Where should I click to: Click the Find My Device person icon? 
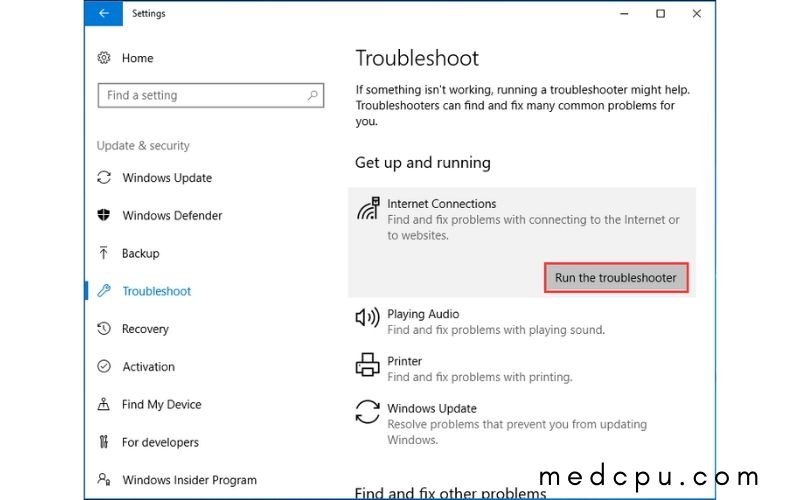[104, 404]
